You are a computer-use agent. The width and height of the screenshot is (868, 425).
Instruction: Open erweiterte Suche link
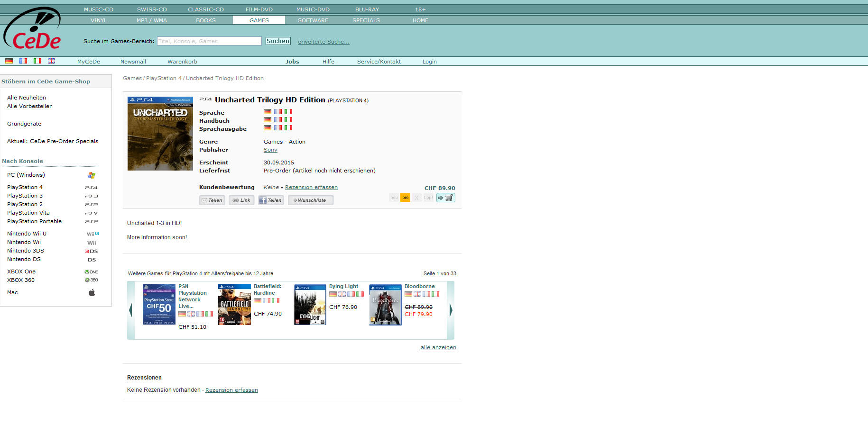pyautogui.click(x=323, y=42)
